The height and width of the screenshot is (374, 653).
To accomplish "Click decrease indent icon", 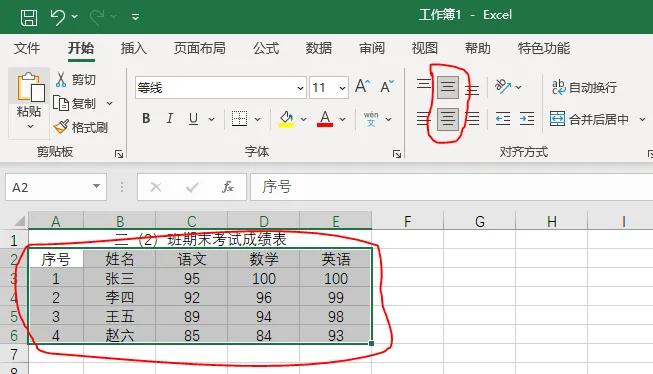I will [503, 119].
